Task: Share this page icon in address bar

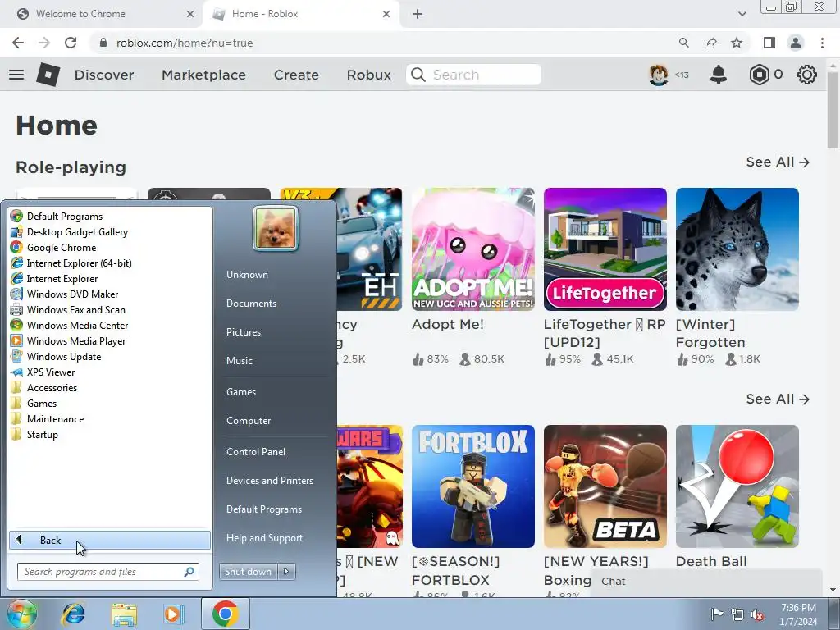Action: pos(710,43)
